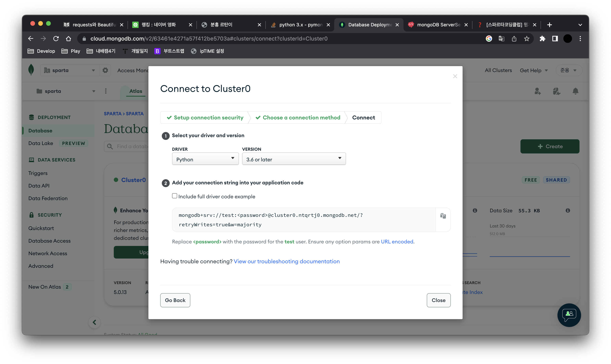Open the Chrome profile avatar
This screenshot has height=364, width=611.
(567, 39)
